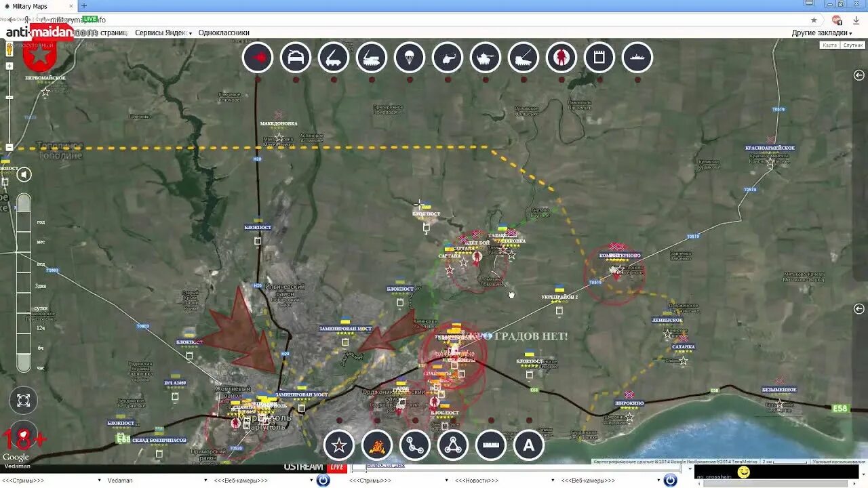Click the upper right arrow circle on map edge
This screenshot has height=488, width=868.
coord(859,75)
